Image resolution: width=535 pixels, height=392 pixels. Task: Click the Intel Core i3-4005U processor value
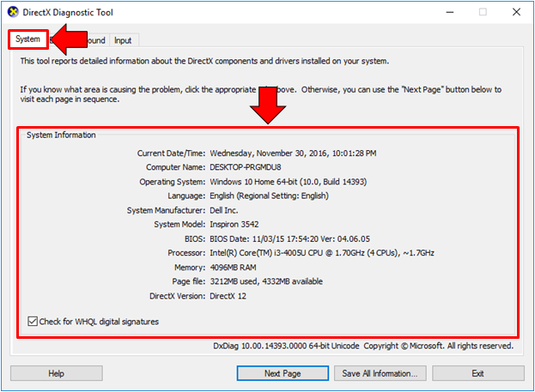[x=322, y=253]
